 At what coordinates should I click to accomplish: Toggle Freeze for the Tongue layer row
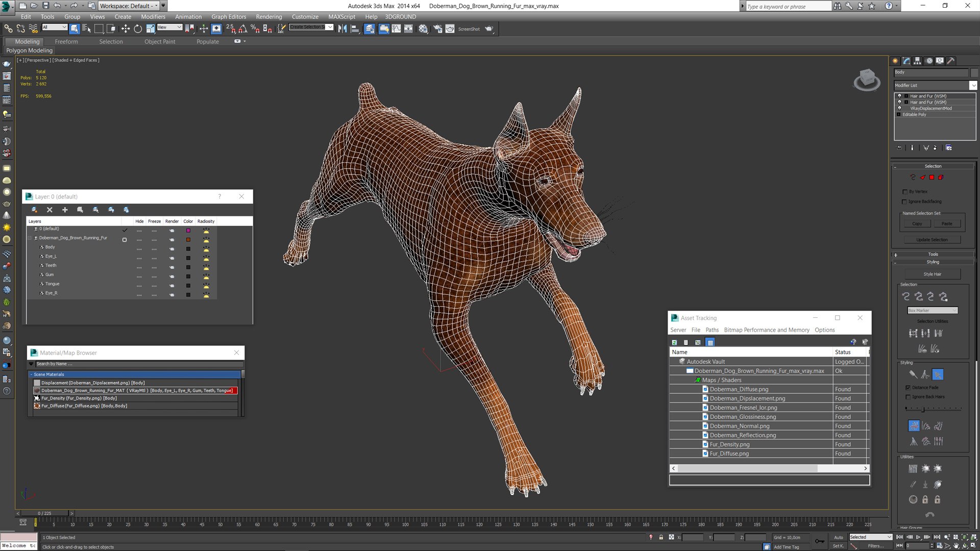(x=154, y=285)
